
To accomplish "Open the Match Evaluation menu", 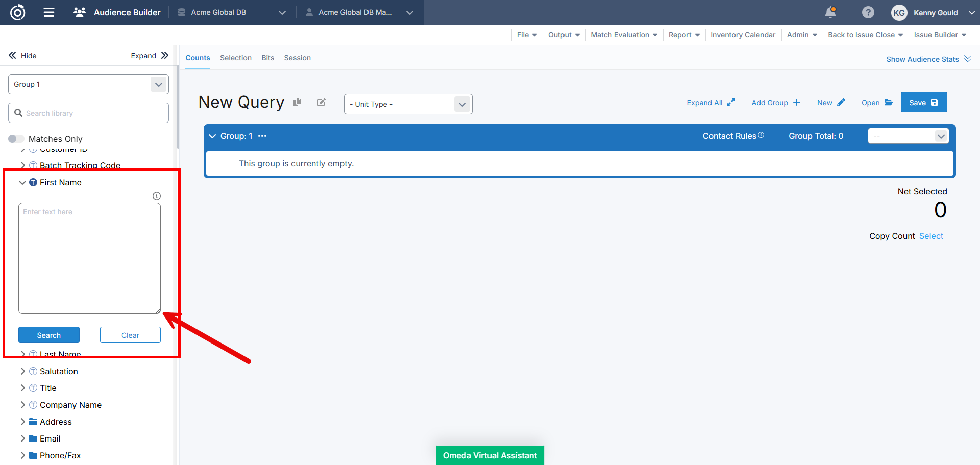I will coord(624,35).
